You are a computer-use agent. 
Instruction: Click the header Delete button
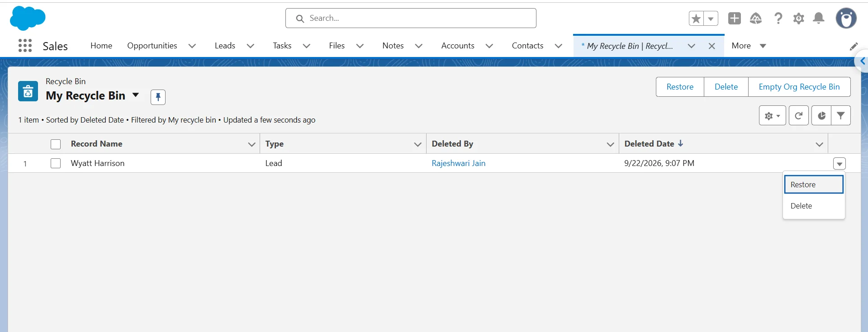click(x=726, y=87)
